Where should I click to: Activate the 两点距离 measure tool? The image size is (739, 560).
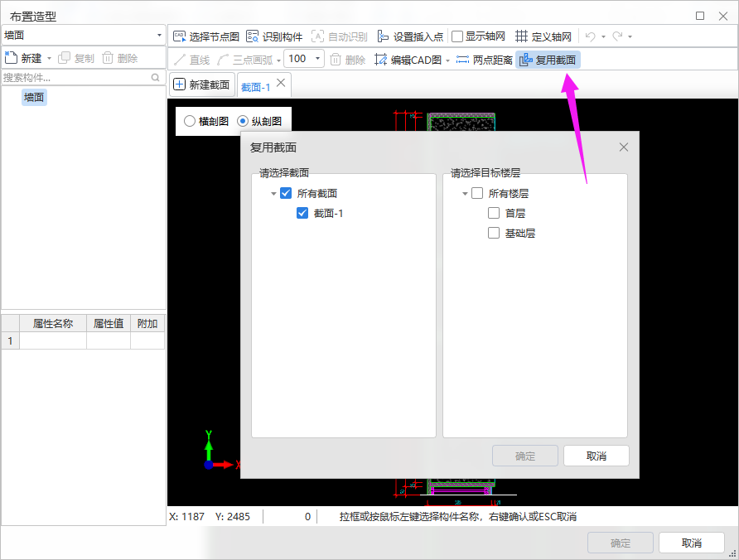462,60
